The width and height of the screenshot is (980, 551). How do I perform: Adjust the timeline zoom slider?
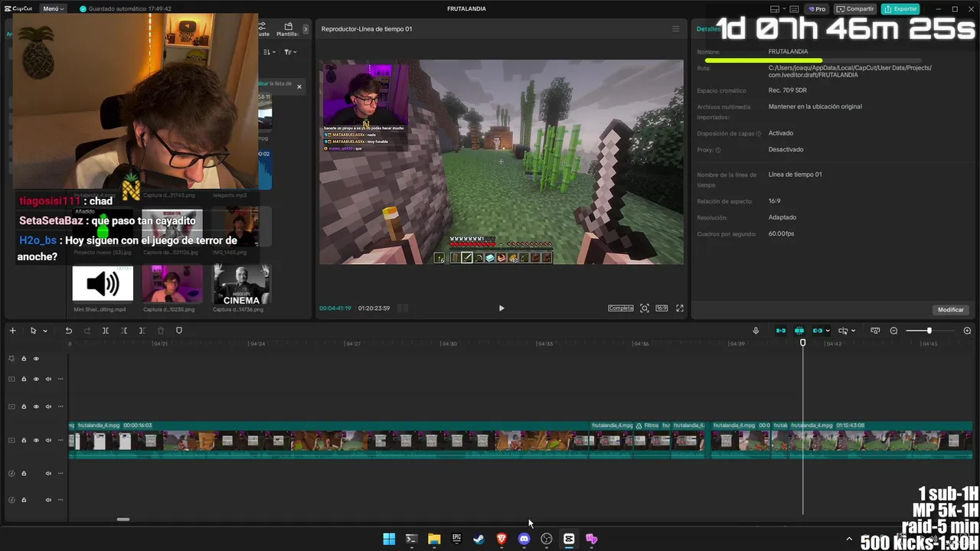tap(929, 331)
